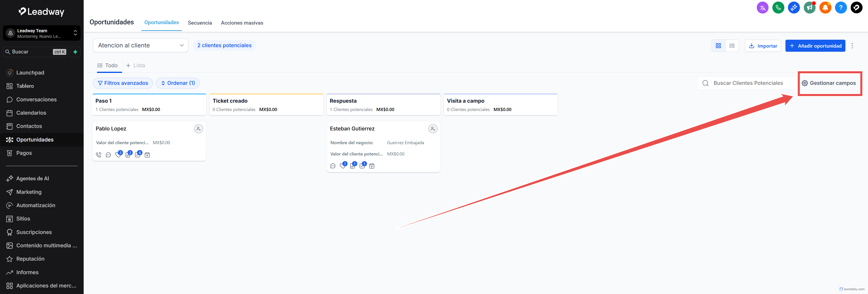This screenshot has height=294, width=868.
Task: Click green lightning quick actions icon
Action: [75, 52]
